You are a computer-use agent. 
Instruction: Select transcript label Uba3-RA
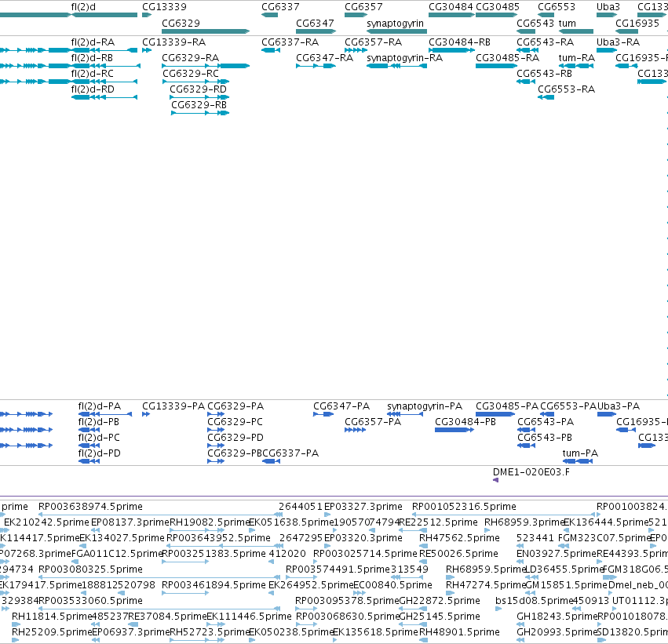[x=619, y=42]
